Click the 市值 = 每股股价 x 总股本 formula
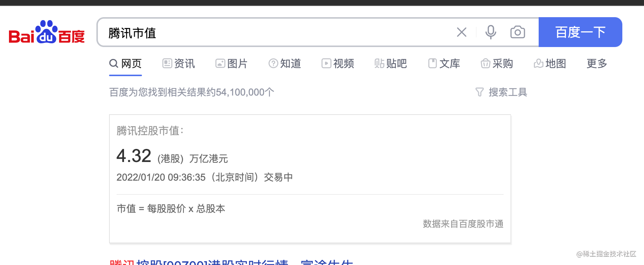This screenshot has height=265, width=644. 171,209
